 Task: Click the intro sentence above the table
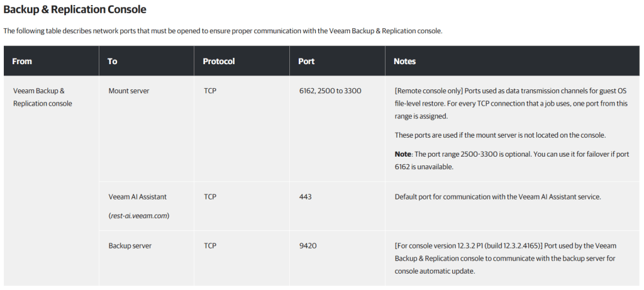tap(223, 31)
